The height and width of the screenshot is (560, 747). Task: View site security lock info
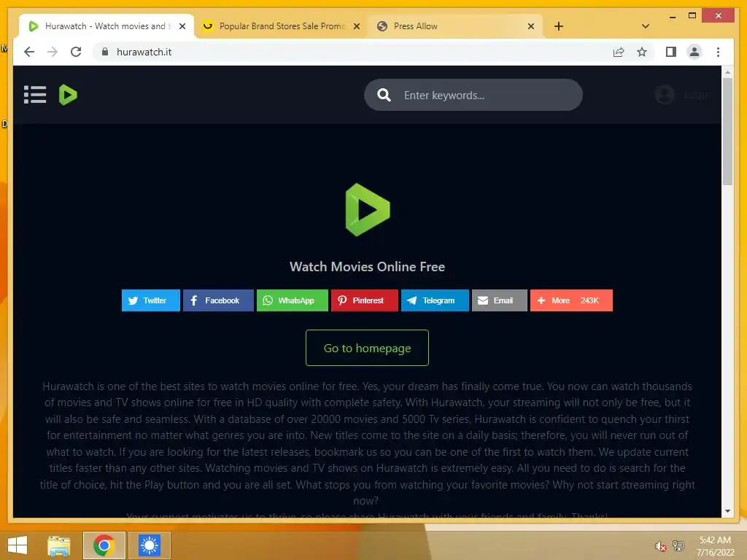pos(105,52)
